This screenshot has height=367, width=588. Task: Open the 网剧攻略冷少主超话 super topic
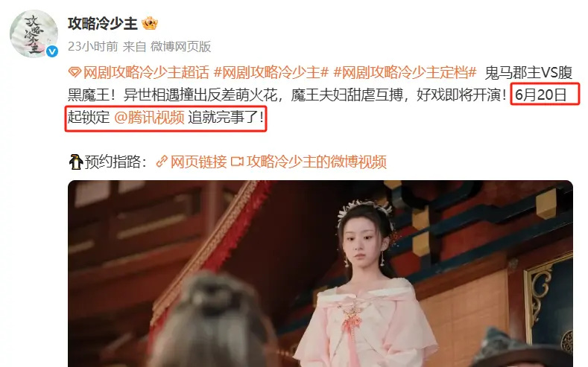tap(146, 72)
